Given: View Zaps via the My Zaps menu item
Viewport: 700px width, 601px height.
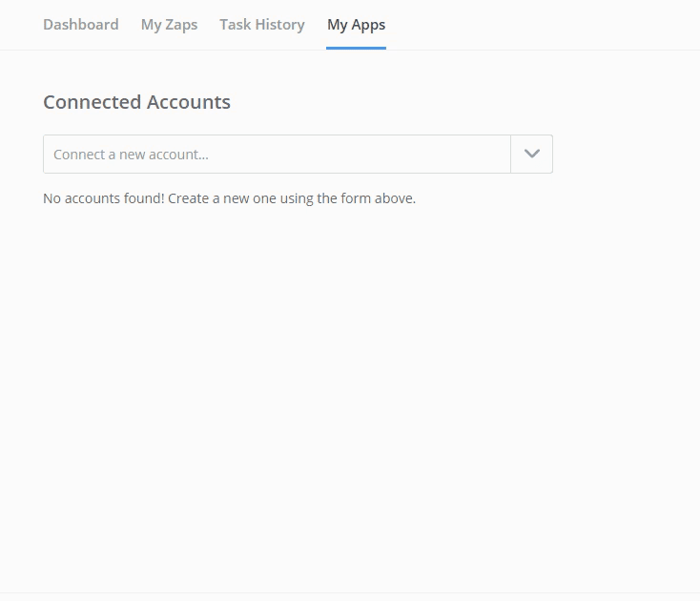Looking at the screenshot, I should (x=169, y=25).
